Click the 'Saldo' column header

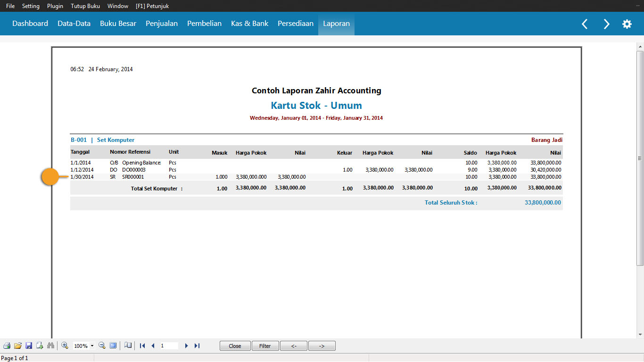click(470, 153)
